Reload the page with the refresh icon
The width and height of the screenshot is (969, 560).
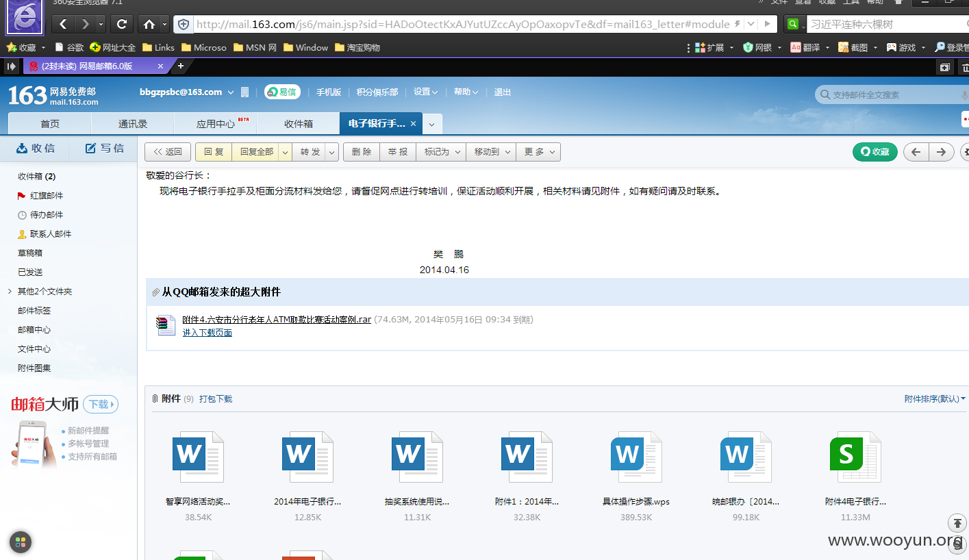pyautogui.click(x=122, y=25)
